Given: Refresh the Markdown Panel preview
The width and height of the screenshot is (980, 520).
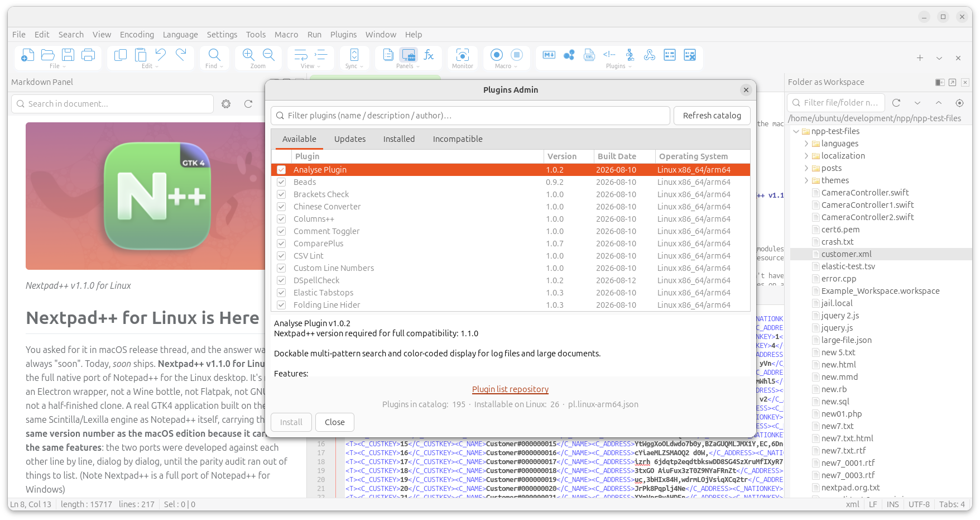Looking at the screenshot, I should tap(248, 104).
